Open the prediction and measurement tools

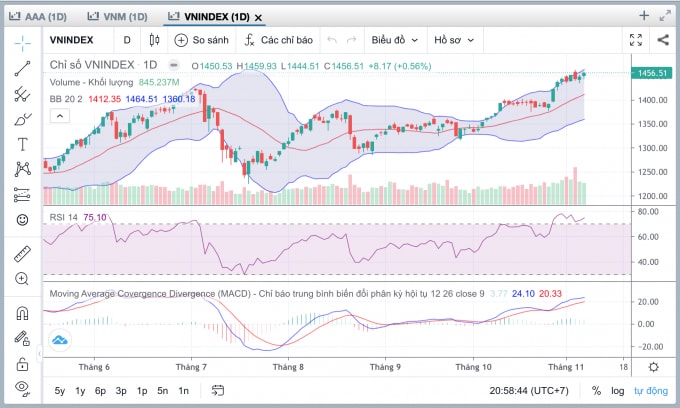(23, 195)
